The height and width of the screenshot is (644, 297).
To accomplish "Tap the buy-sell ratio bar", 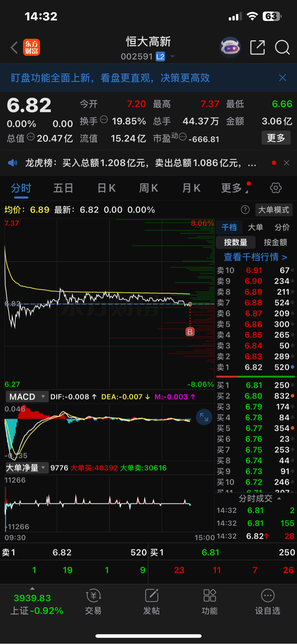I will coord(255,376).
